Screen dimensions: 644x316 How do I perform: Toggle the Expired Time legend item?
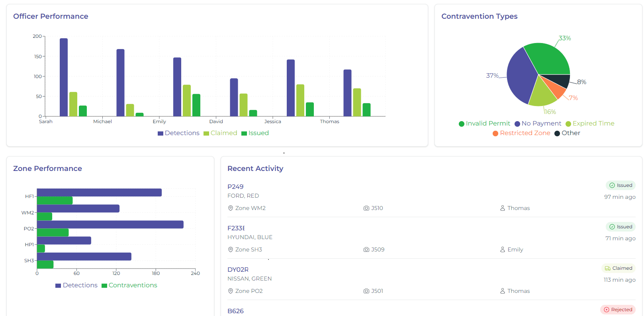click(x=590, y=124)
